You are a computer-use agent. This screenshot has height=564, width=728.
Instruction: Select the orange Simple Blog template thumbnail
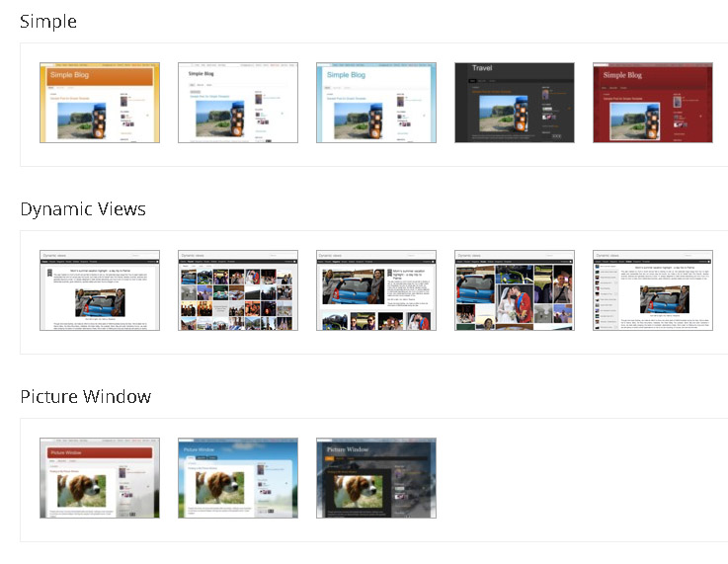100,103
